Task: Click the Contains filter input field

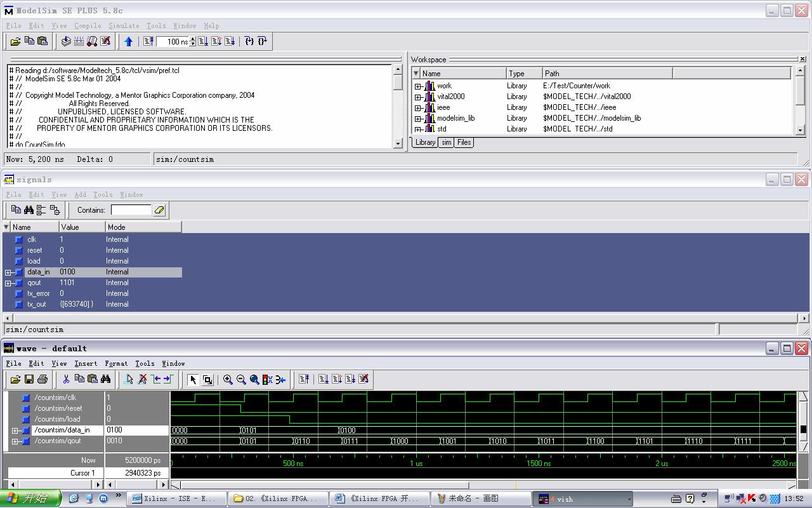Action: click(131, 210)
